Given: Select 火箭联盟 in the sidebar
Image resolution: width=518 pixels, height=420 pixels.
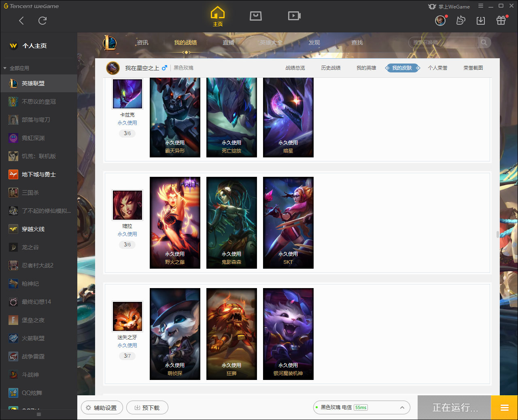Looking at the screenshot, I should [x=38, y=338].
